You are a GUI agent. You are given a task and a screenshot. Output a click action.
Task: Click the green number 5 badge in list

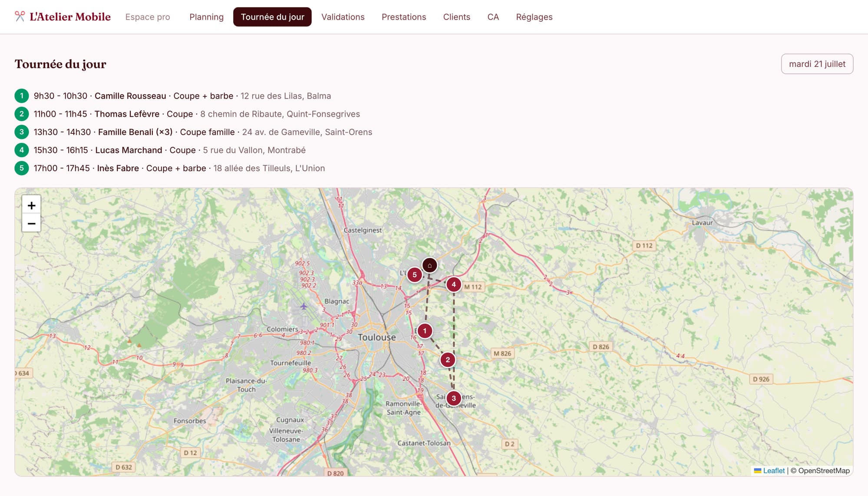point(22,168)
